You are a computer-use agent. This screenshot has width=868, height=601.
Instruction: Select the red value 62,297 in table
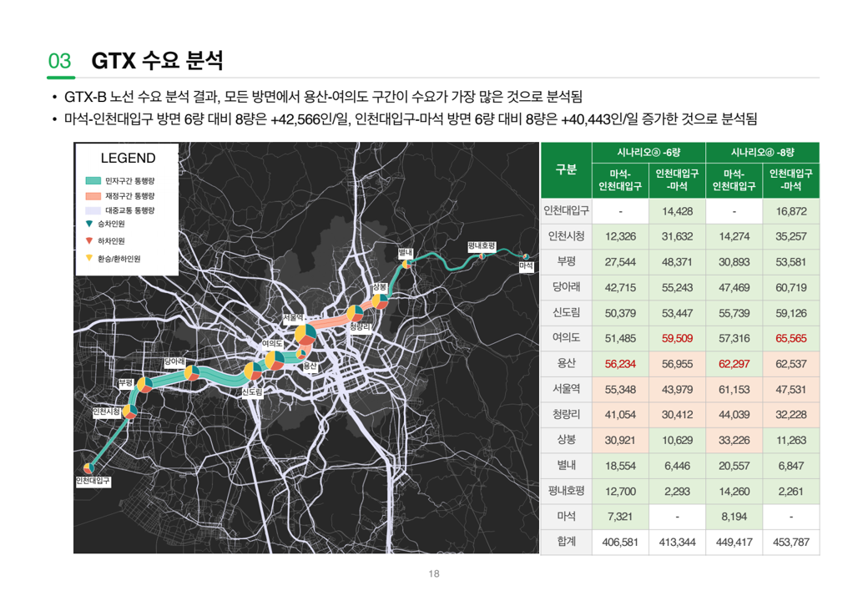(734, 364)
